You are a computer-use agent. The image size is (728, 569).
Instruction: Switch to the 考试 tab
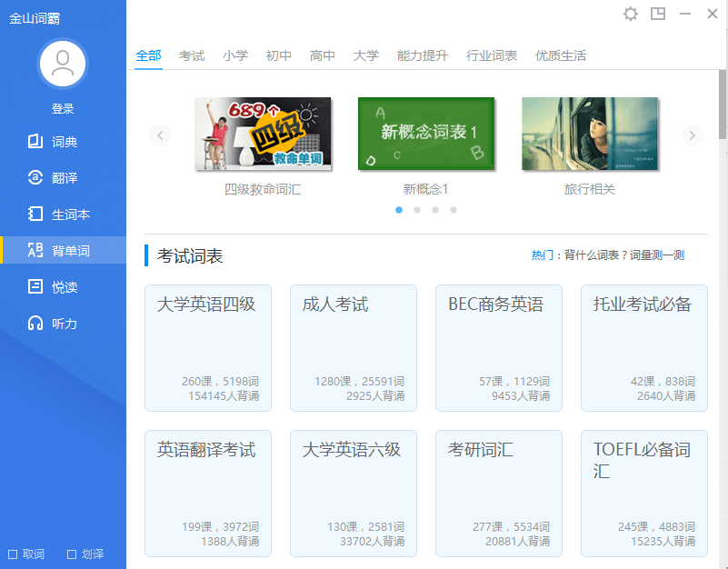(192, 55)
